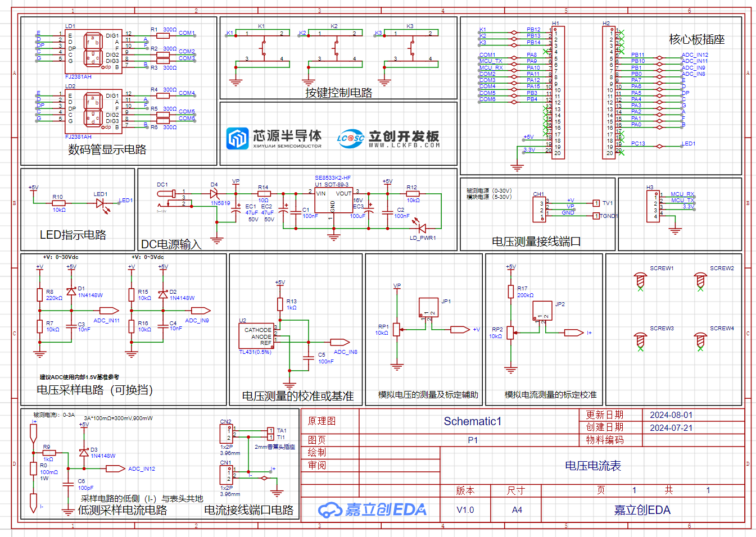Select the H1 pin header connector

(x=558, y=92)
